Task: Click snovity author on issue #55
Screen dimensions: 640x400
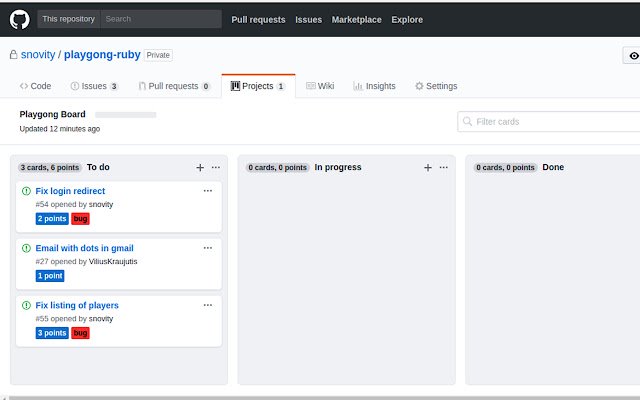Action: pos(101,319)
